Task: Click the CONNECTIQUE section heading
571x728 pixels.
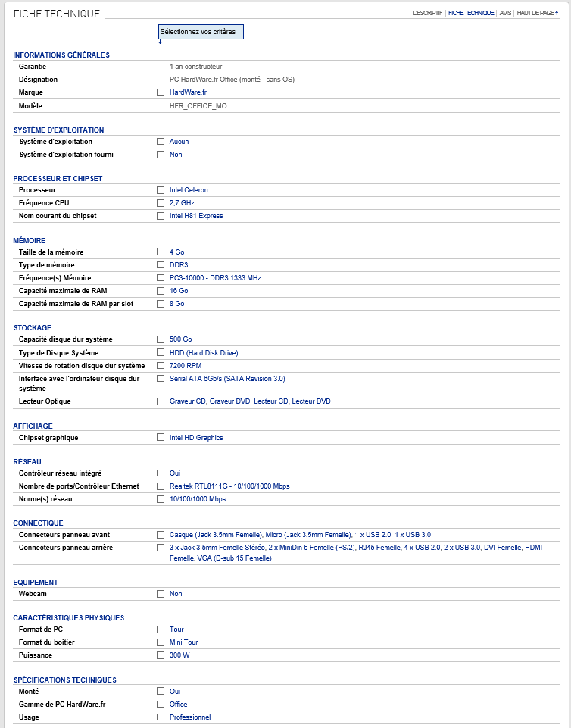Action: [x=38, y=523]
